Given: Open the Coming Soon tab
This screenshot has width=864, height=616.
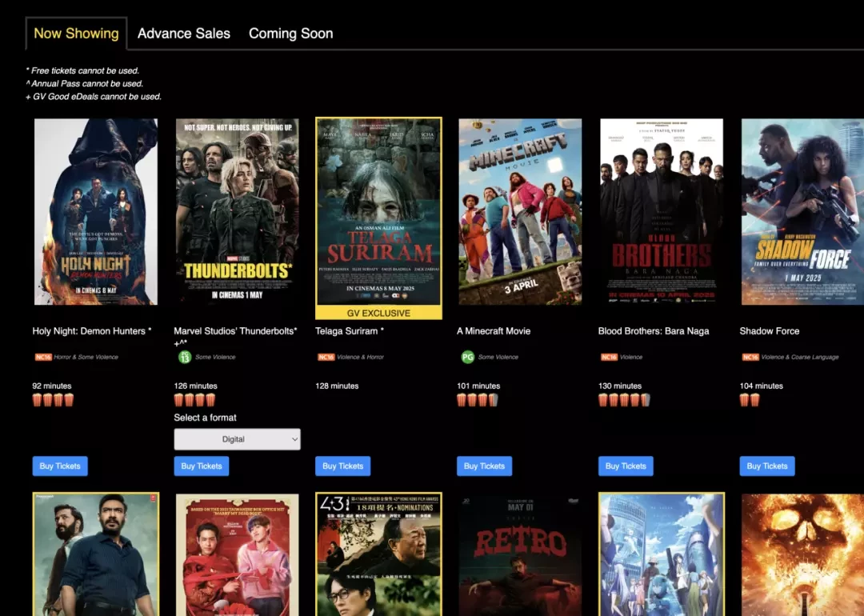Looking at the screenshot, I should tap(290, 34).
